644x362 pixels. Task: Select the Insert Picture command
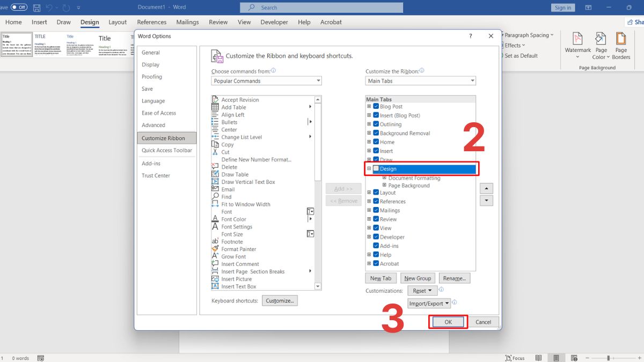click(236, 279)
